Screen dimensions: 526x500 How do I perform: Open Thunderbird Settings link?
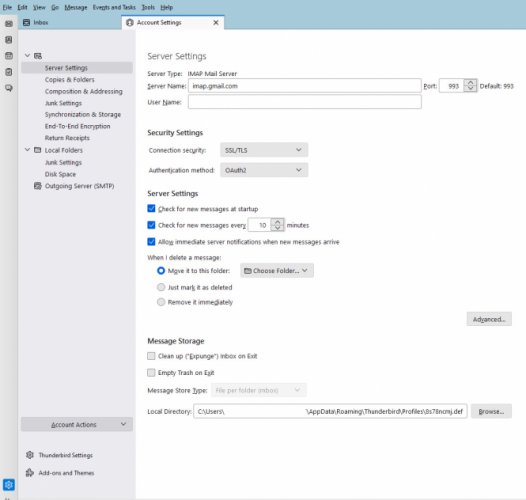66,455
